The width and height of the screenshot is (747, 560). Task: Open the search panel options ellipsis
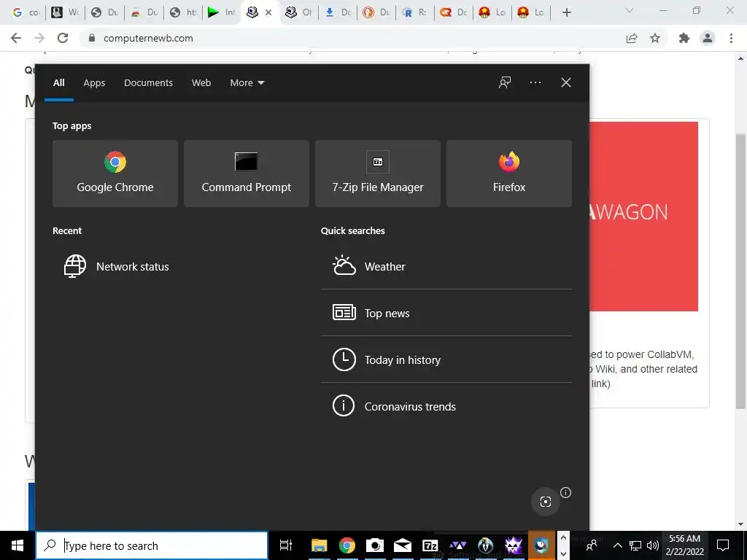(x=535, y=83)
